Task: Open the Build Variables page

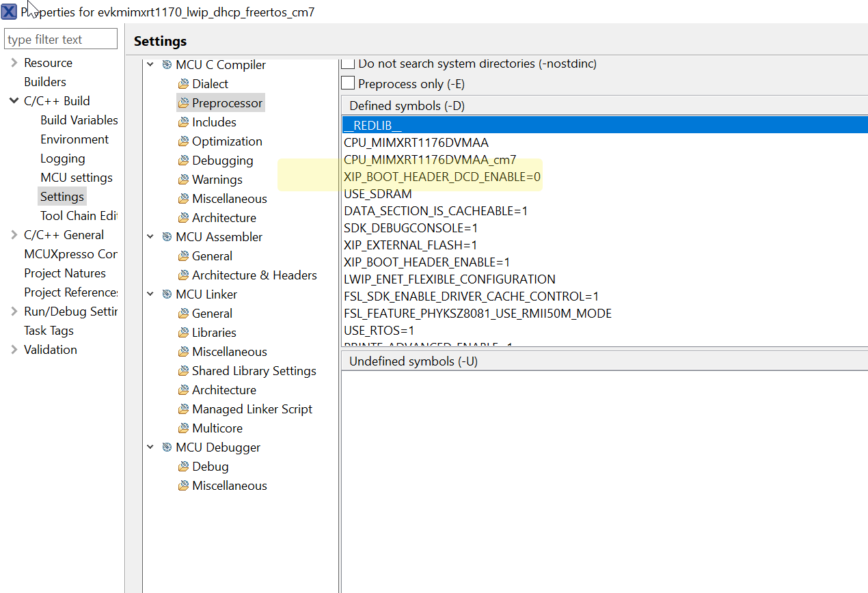Action: 79,120
